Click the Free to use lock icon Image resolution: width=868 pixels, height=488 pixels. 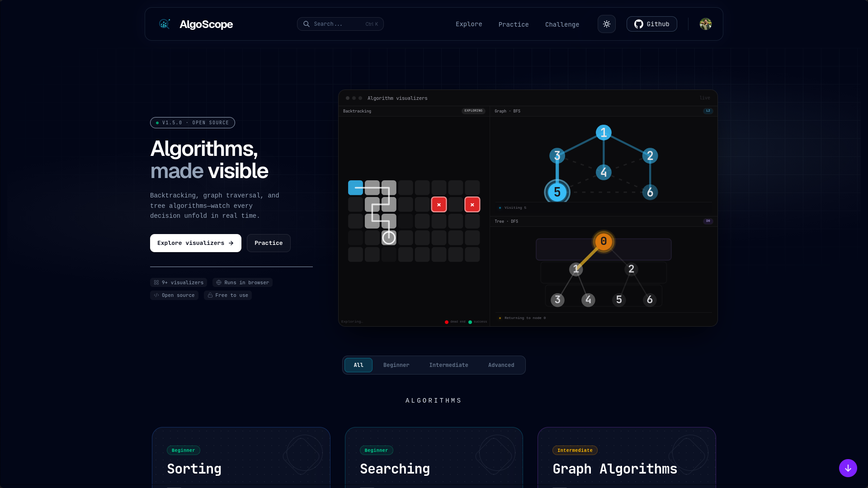tap(210, 295)
